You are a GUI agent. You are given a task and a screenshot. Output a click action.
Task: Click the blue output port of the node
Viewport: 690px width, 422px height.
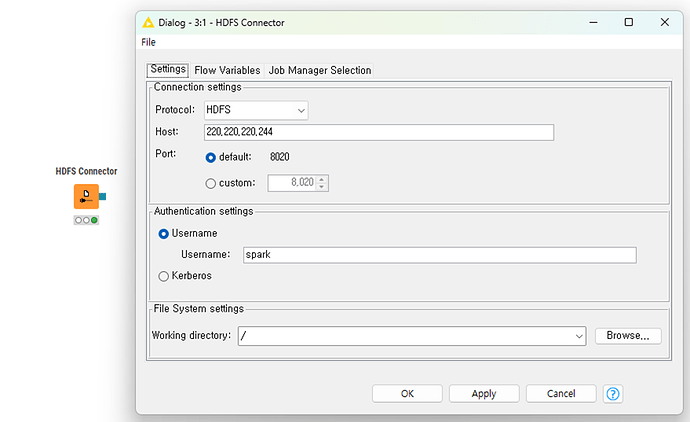103,197
